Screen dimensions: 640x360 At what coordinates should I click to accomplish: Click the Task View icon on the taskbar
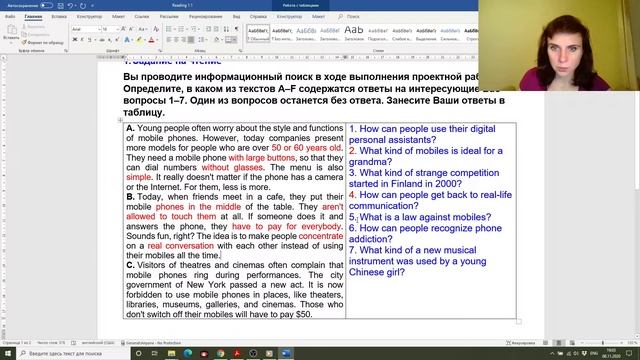(x=155, y=353)
